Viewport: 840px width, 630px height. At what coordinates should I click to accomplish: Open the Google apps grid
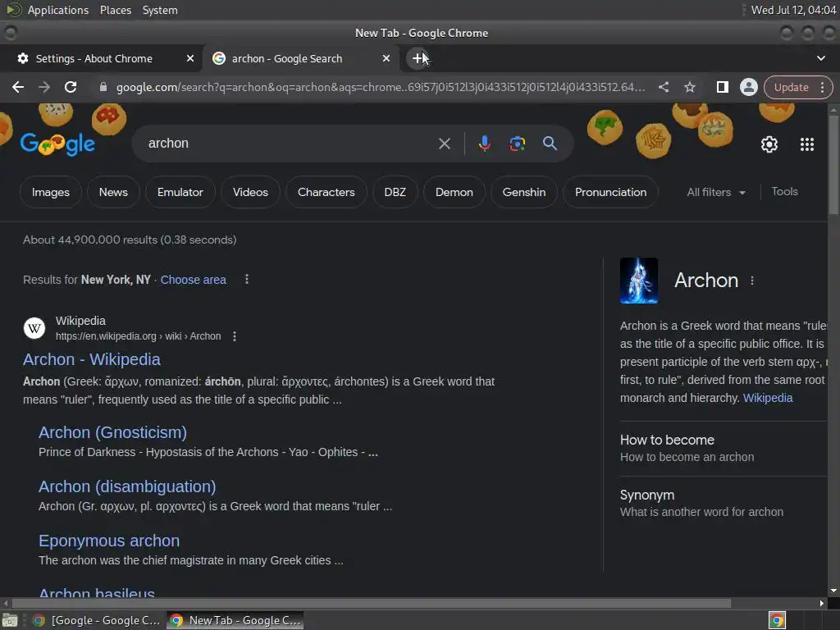click(807, 144)
